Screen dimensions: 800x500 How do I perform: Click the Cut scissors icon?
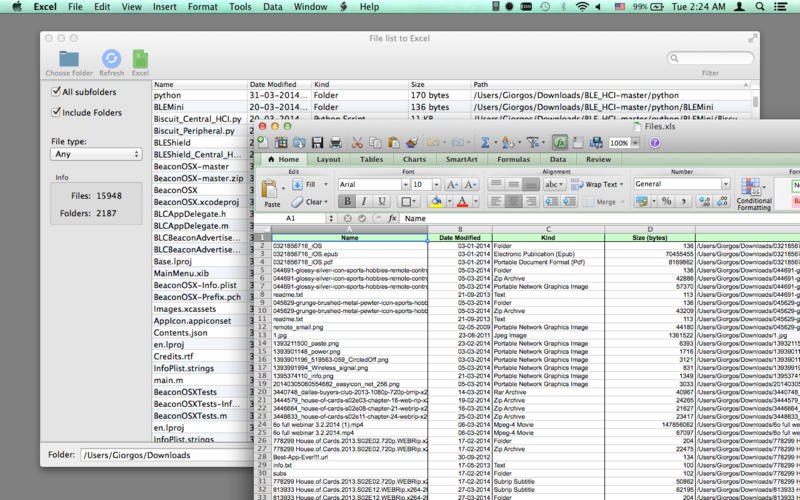tap(357, 143)
